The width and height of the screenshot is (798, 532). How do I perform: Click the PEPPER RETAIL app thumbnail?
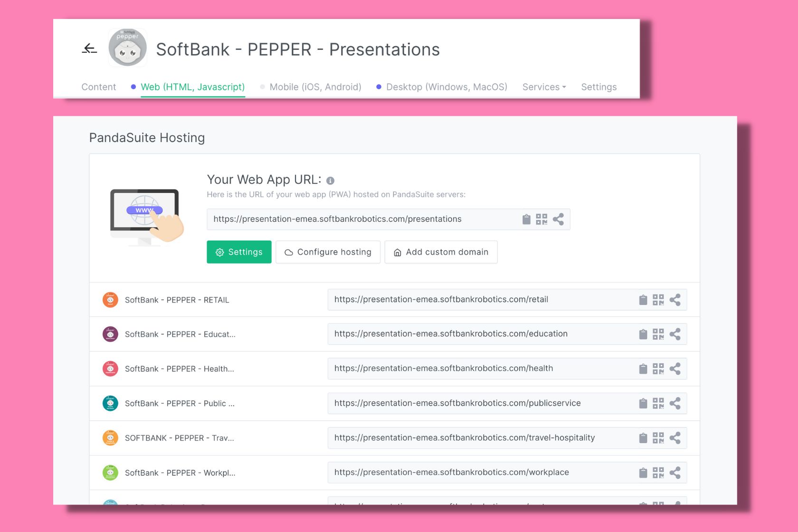(110, 299)
